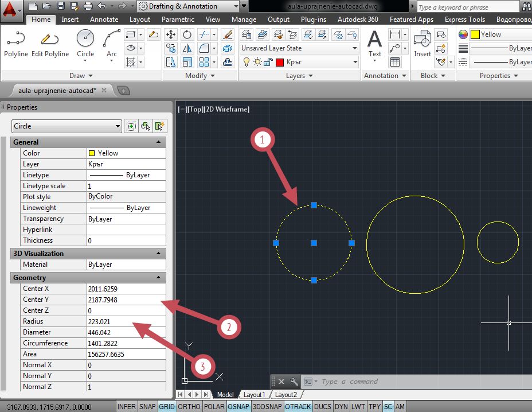The height and width of the screenshot is (412, 532).
Task: Toggle SNAP mode in status bar
Action: [147, 407]
